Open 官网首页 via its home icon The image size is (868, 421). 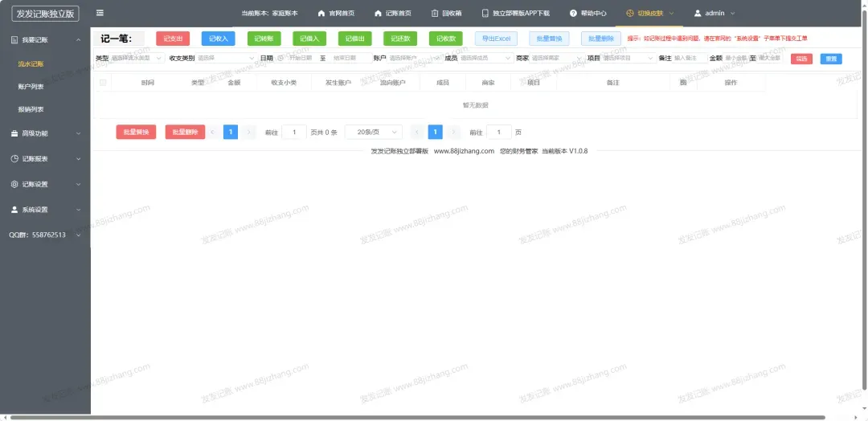(321, 14)
